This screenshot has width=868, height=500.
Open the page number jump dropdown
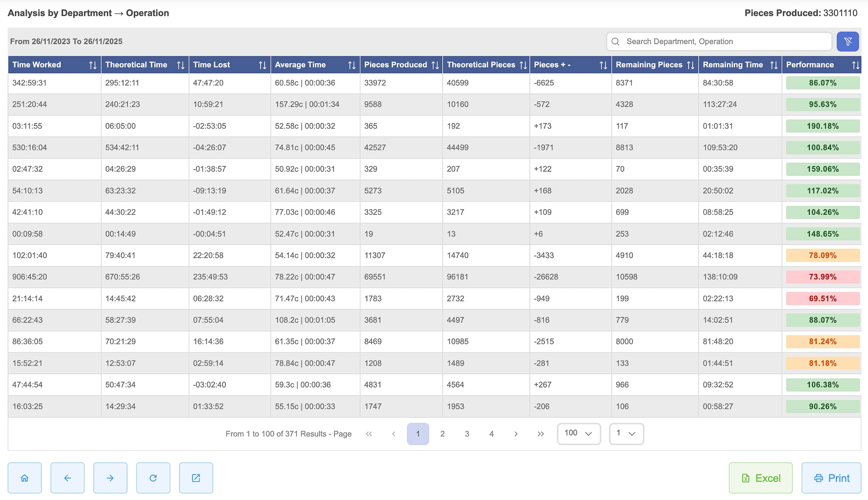pos(626,433)
